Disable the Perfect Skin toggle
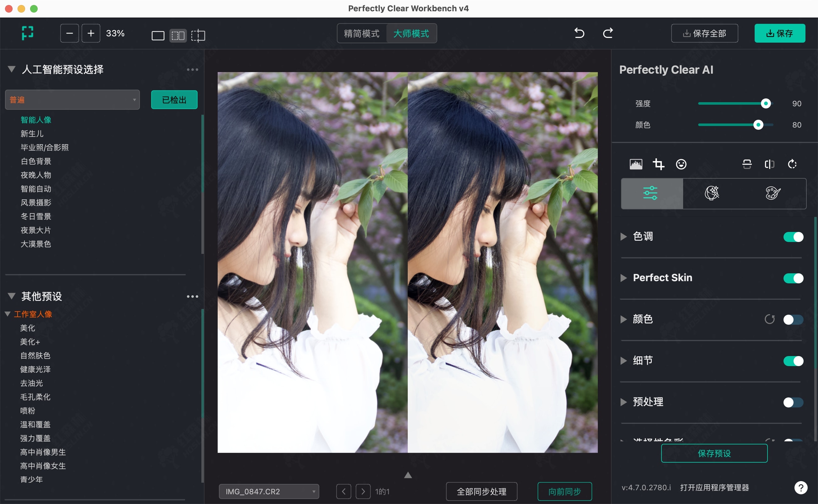Image resolution: width=818 pixels, height=504 pixels. pos(793,278)
